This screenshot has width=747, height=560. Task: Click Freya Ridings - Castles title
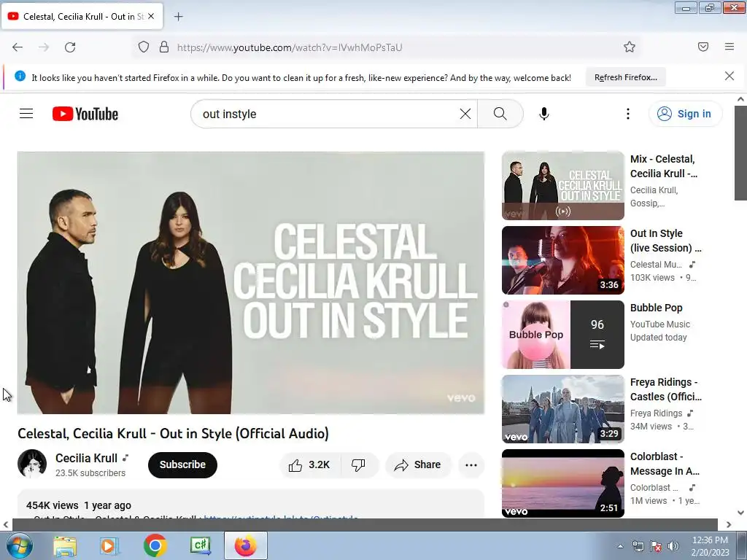665,389
